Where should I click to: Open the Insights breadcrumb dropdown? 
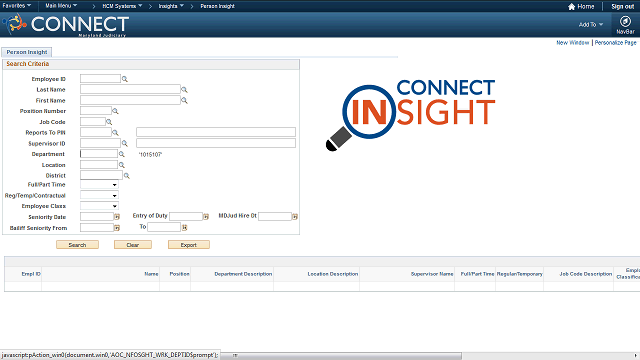(x=171, y=6)
